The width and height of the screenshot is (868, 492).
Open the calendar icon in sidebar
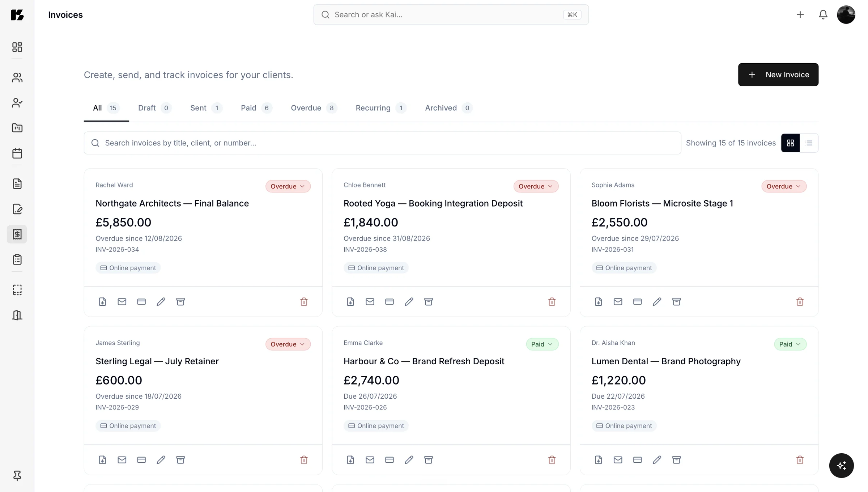tap(17, 153)
